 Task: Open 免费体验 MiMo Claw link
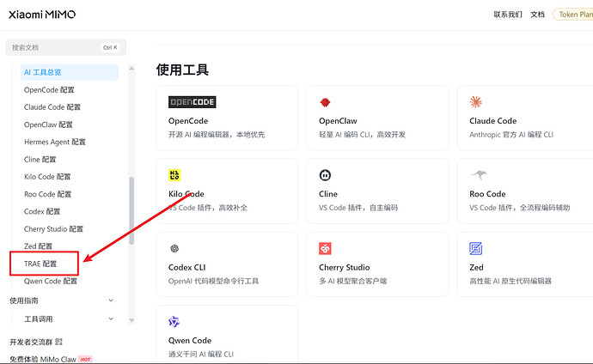43,359
